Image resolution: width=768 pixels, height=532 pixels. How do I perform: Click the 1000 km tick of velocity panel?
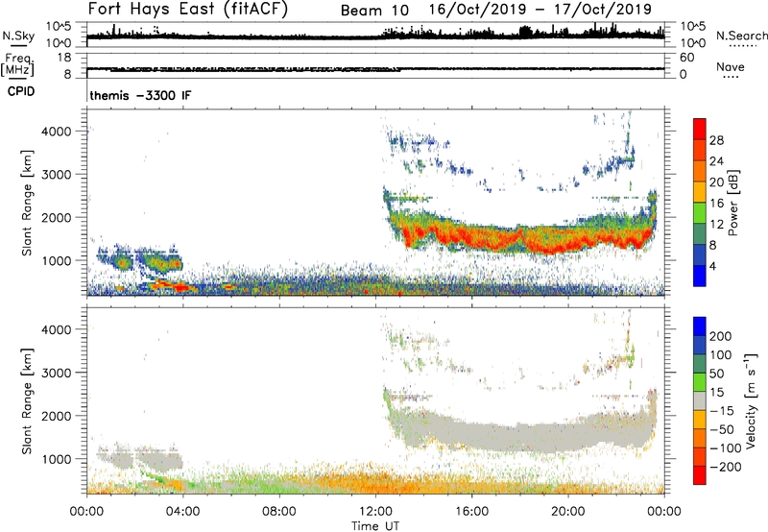[56, 459]
